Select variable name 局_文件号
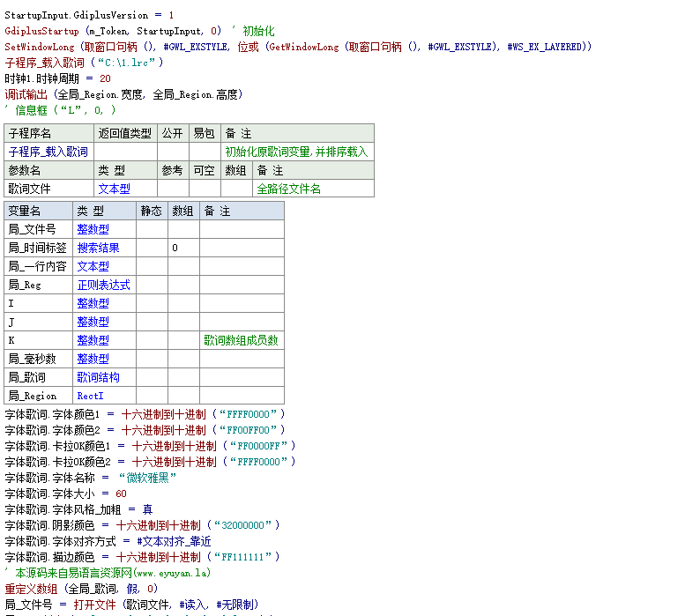 [x=39, y=229]
